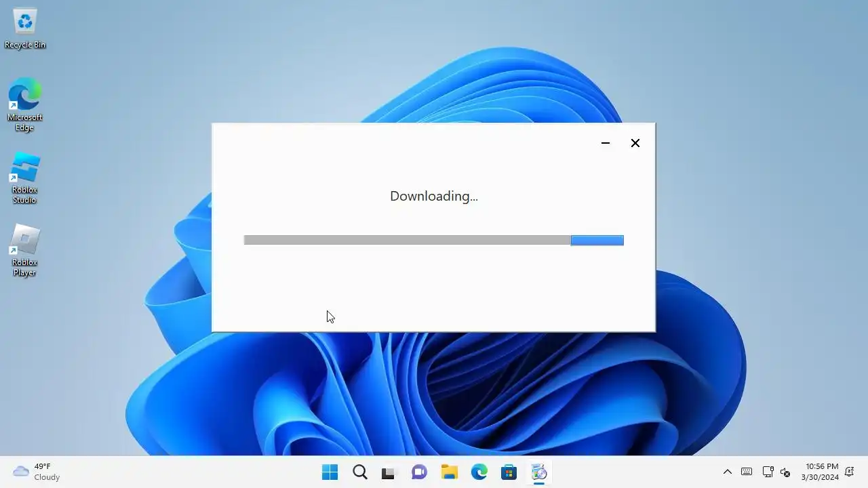
Task: Open the weather widget showing 49°F Cloudy
Action: [x=37, y=472]
